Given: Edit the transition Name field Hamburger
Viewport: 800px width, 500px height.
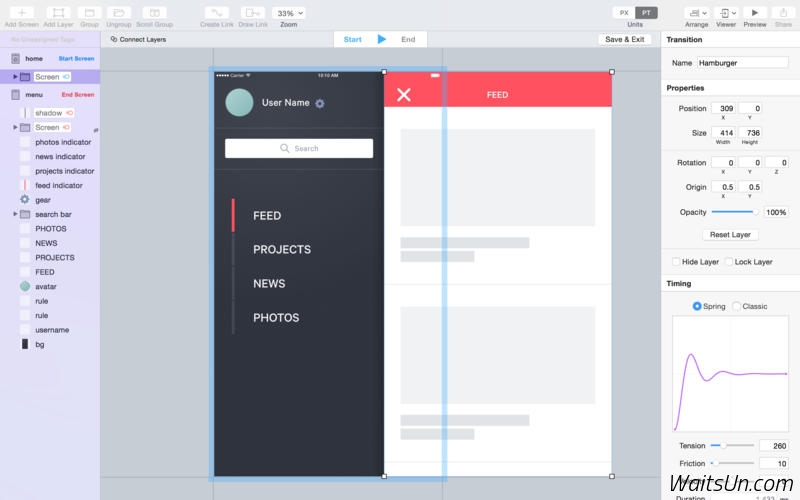Looking at the screenshot, I should (x=742, y=63).
